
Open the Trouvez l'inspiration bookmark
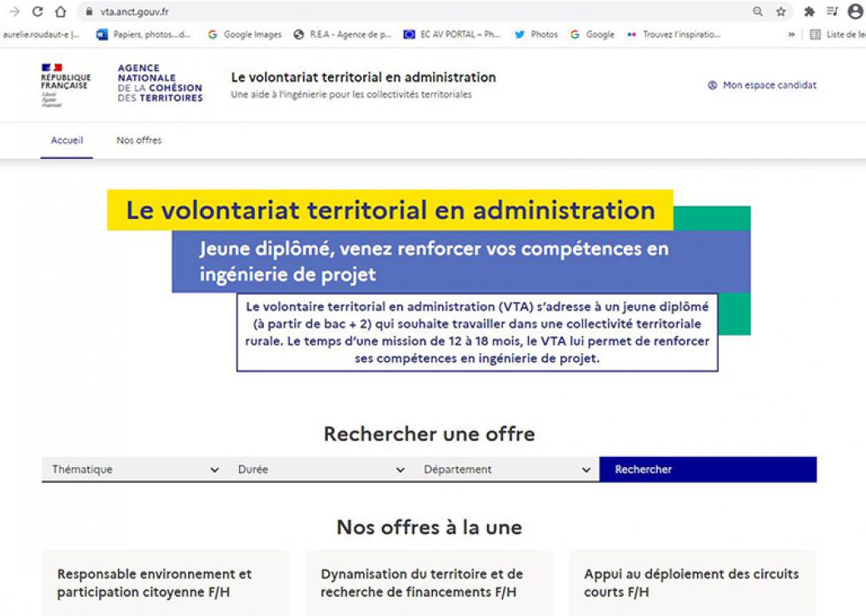tap(674, 34)
